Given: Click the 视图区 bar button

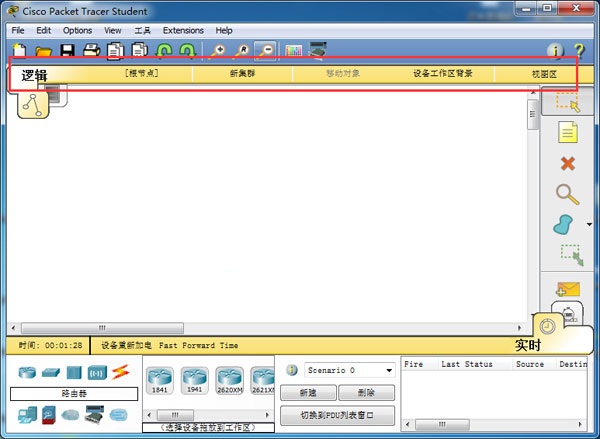Looking at the screenshot, I should (544, 74).
